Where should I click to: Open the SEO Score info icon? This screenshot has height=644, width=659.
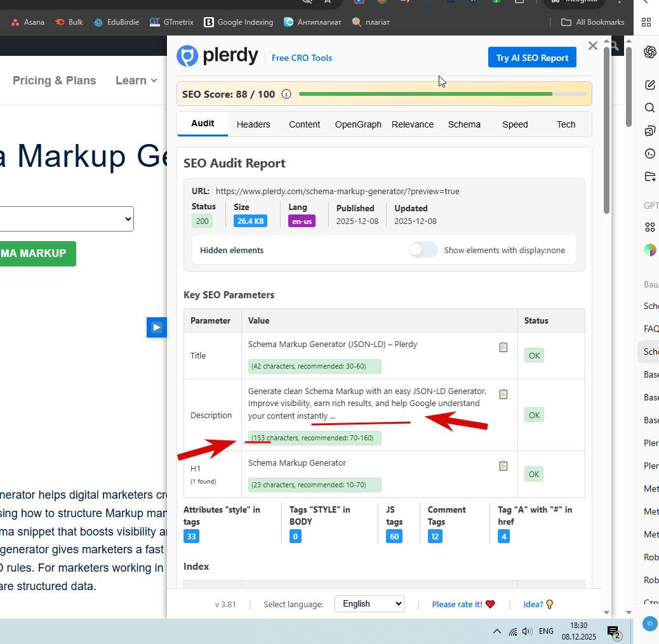(286, 94)
